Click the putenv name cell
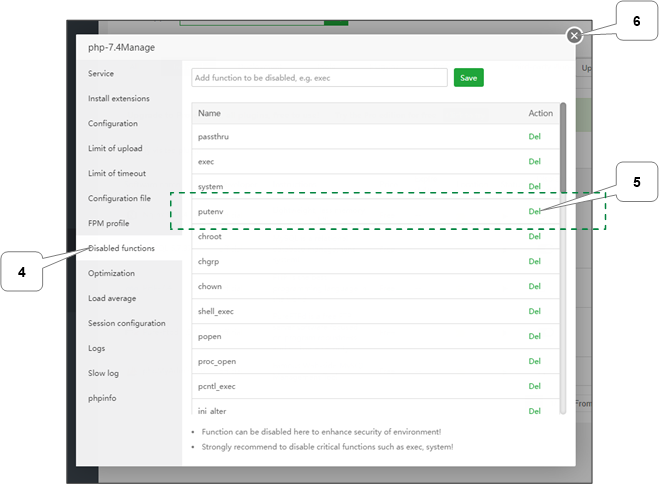 [211, 211]
